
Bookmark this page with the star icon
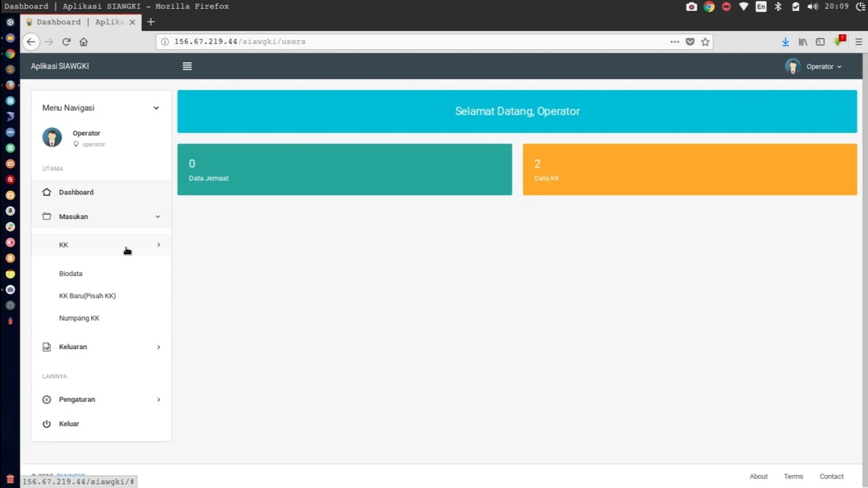[705, 42]
